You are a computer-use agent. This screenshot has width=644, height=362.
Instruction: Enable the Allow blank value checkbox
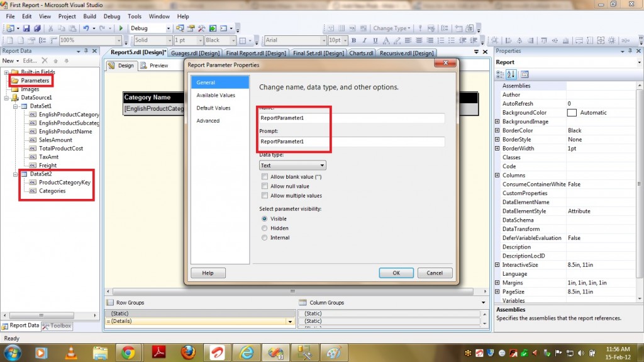(265, 177)
